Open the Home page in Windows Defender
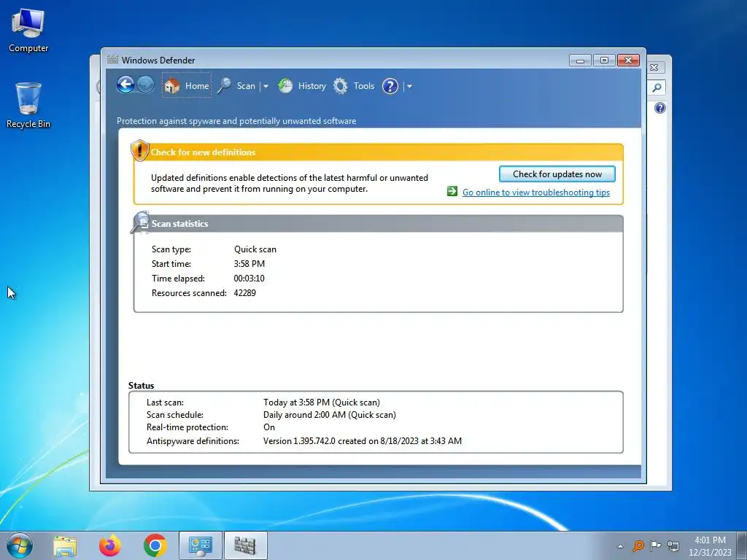Image resolution: width=747 pixels, height=560 pixels. pyautogui.click(x=186, y=86)
